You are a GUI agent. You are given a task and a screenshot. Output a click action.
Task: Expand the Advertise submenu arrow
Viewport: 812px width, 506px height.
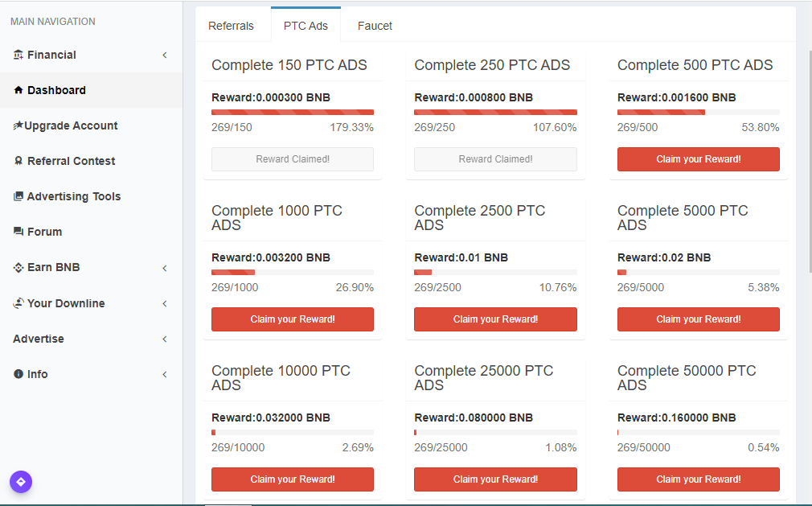(x=165, y=339)
